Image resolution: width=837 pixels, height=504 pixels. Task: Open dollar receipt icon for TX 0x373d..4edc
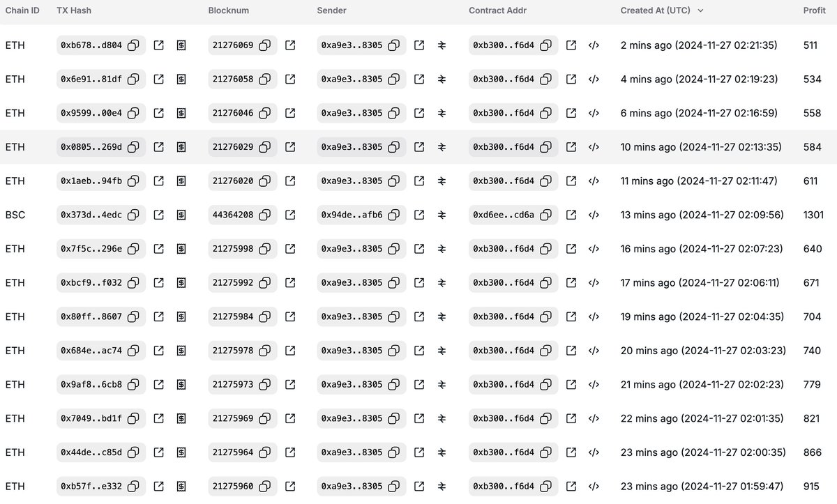tap(181, 215)
